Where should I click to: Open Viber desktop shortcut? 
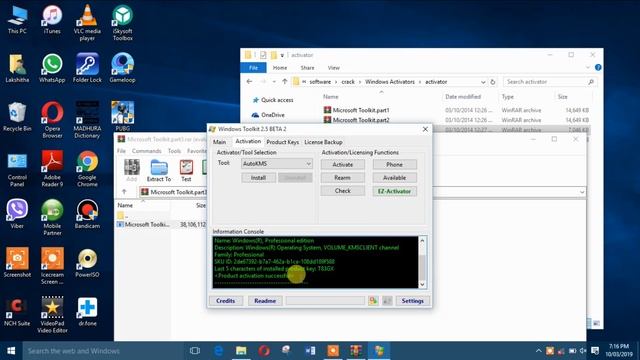click(17, 214)
